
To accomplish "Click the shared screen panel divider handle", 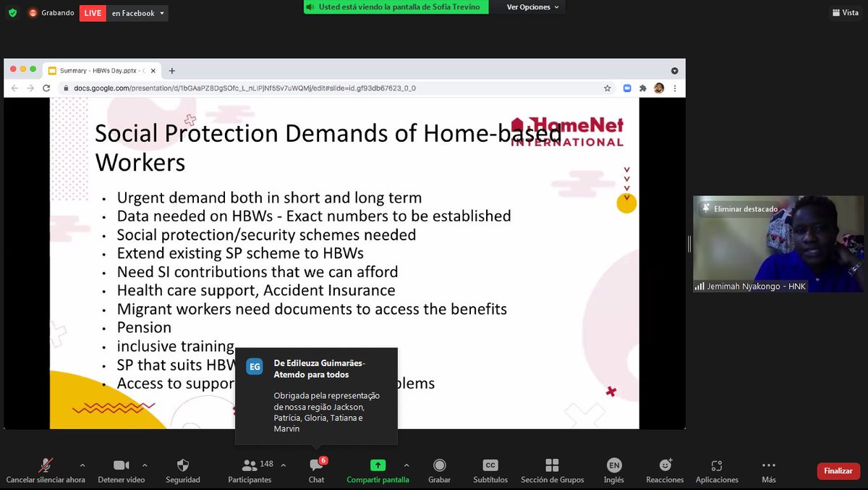I will pos(689,244).
